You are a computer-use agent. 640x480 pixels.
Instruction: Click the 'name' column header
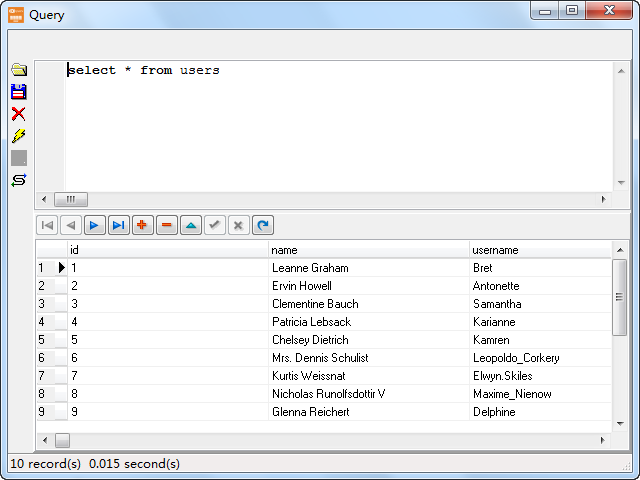coord(368,250)
